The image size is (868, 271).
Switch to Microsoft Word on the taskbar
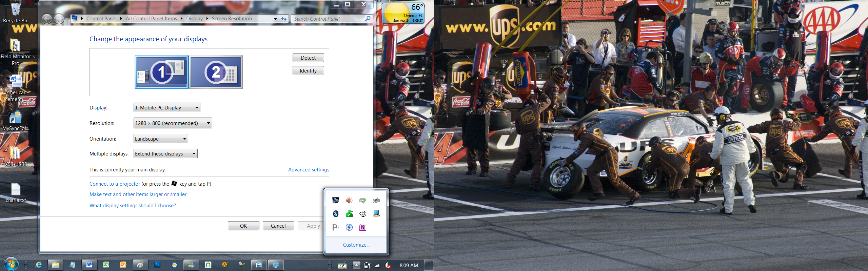click(90, 265)
